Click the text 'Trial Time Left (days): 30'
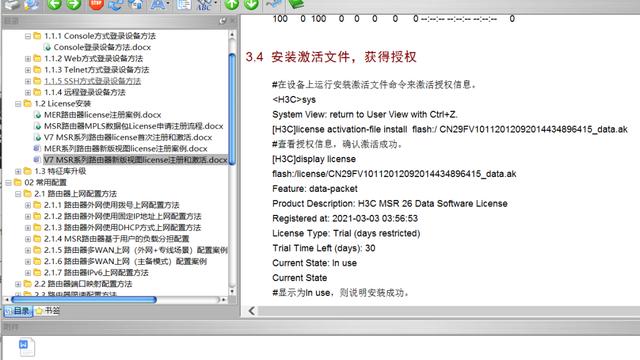Viewport: 640px width, 360px height. point(324,248)
